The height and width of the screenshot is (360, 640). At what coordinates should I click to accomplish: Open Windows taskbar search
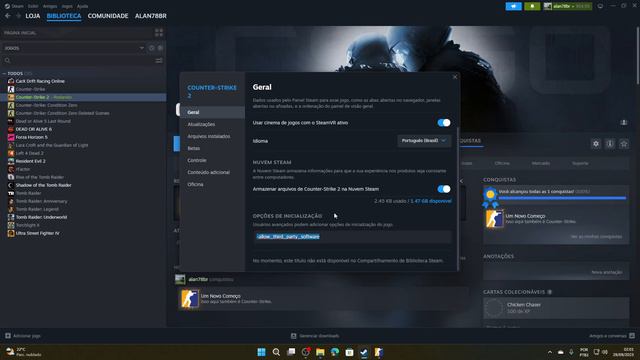pos(276,352)
